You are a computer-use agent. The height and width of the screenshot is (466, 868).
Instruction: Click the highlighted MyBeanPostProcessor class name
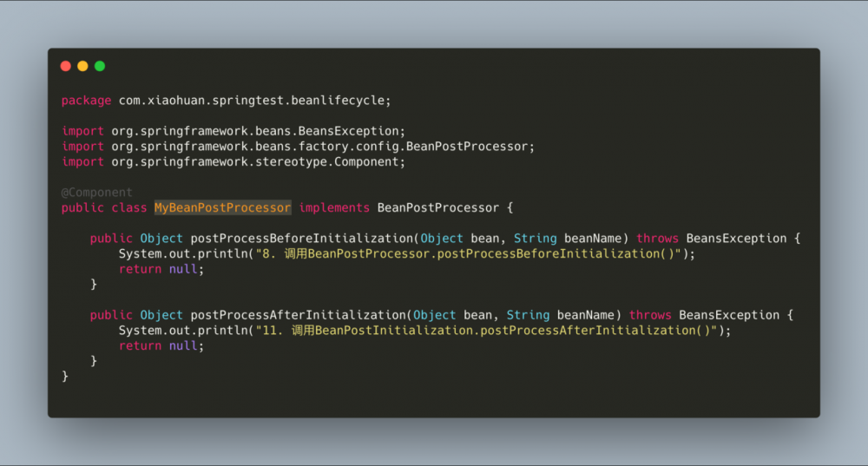pyautogui.click(x=222, y=207)
